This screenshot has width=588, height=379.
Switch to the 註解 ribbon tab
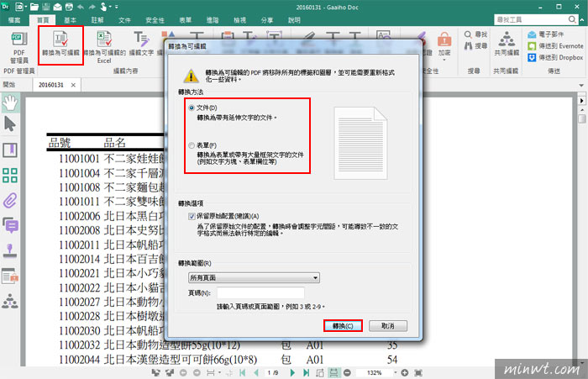pyautogui.click(x=97, y=20)
